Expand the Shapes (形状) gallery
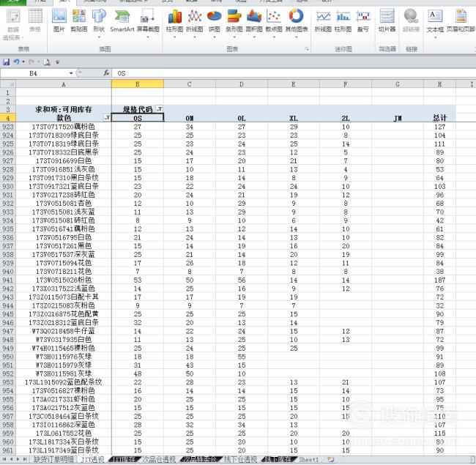476x465 pixels. 99,37
